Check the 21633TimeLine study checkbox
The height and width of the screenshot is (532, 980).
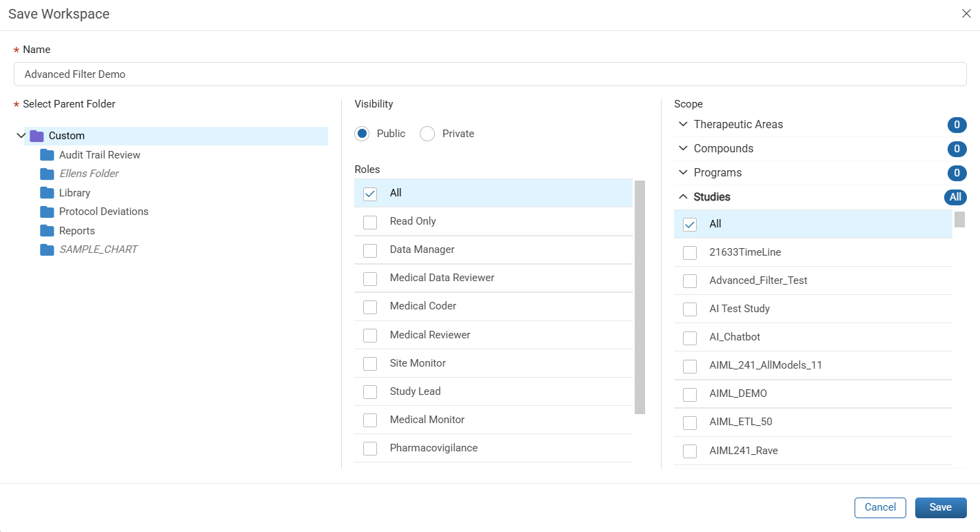coord(690,253)
